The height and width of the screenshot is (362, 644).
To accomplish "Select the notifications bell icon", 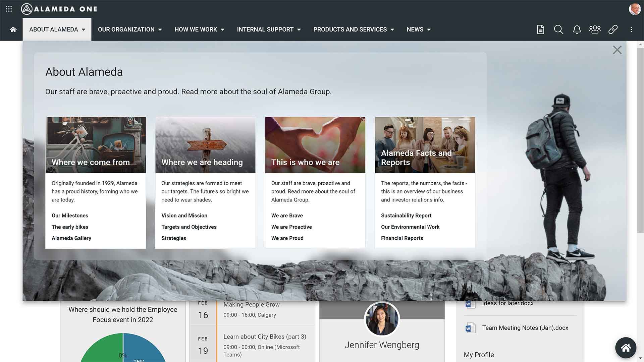I will coord(577,29).
